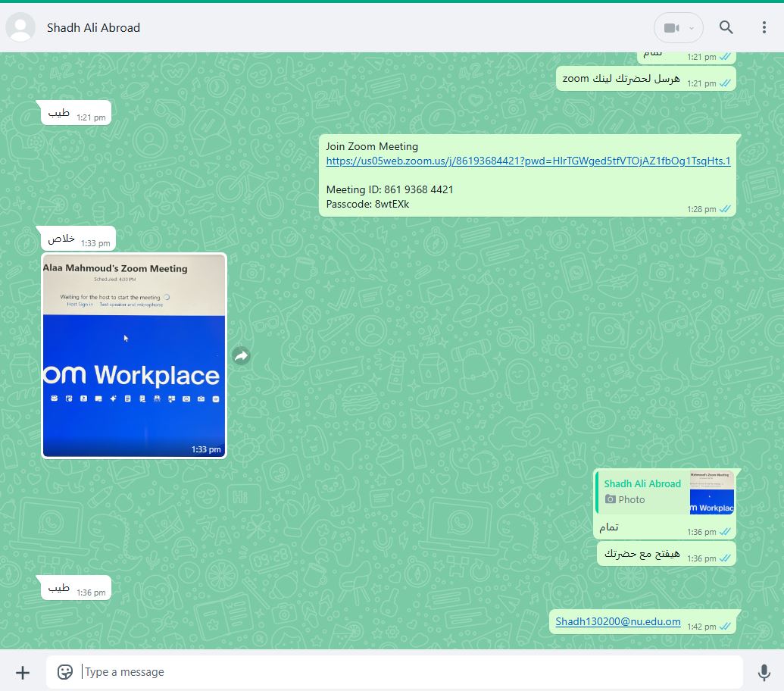Open the Zoom meeting link
Viewport: 784px width, 691px height.
click(528, 161)
